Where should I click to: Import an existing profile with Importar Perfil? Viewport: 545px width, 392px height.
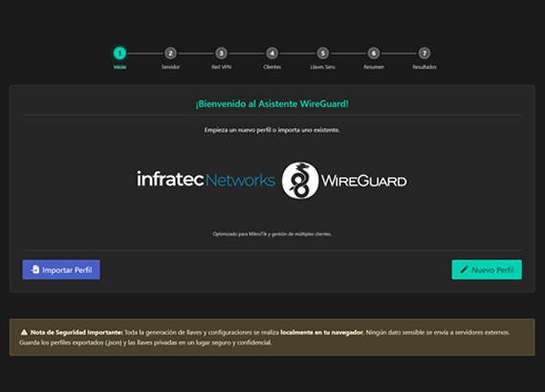tap(61, 270)
